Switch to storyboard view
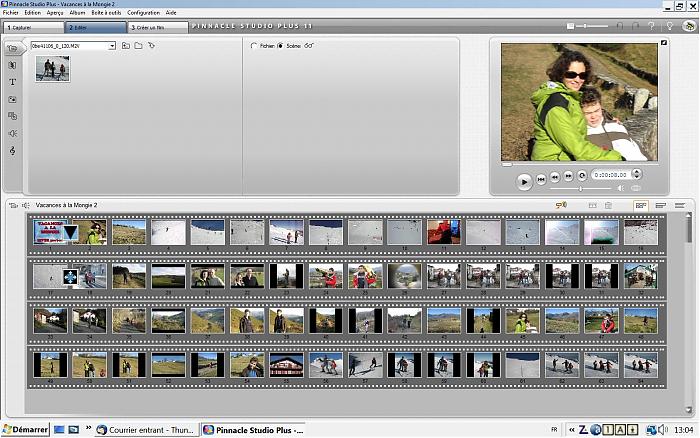 pos(641,205)
